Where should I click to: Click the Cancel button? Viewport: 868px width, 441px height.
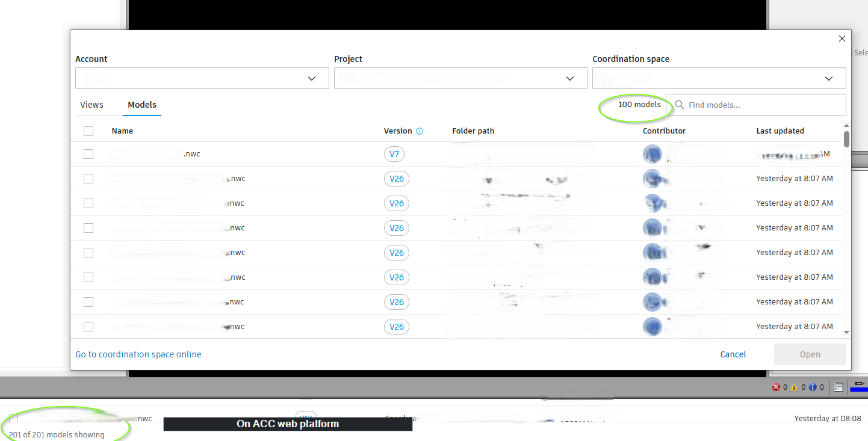coord(733,354)
